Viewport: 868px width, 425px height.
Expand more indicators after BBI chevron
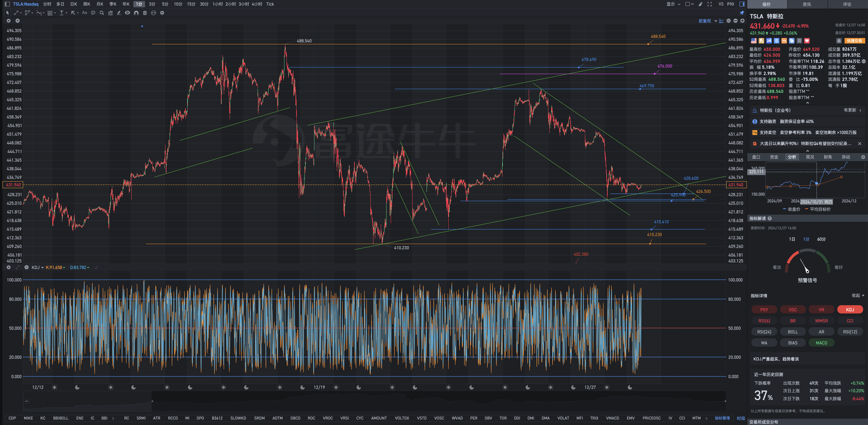click(113, 418)
